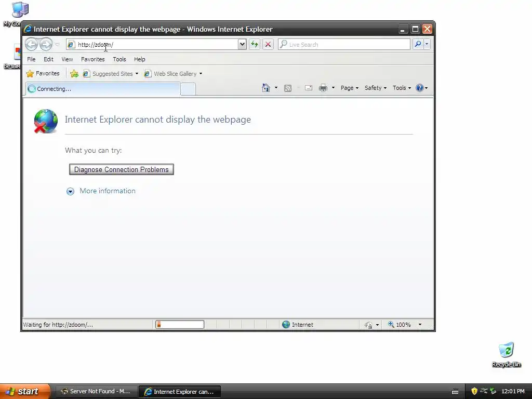Click the Safely Remove Hardware tray icon

(x=494, y=391)
